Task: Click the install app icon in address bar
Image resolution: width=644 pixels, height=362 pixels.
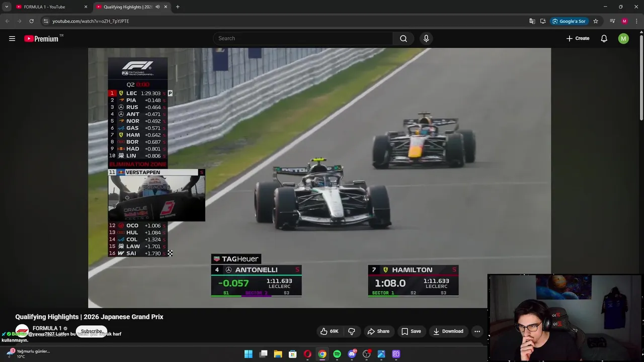Action: click(x=543, y=21)
